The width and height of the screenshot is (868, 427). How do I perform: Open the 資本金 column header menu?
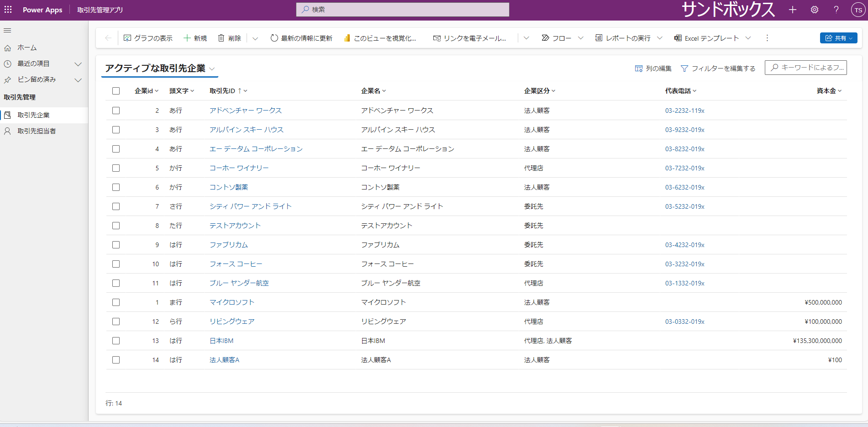829,91
